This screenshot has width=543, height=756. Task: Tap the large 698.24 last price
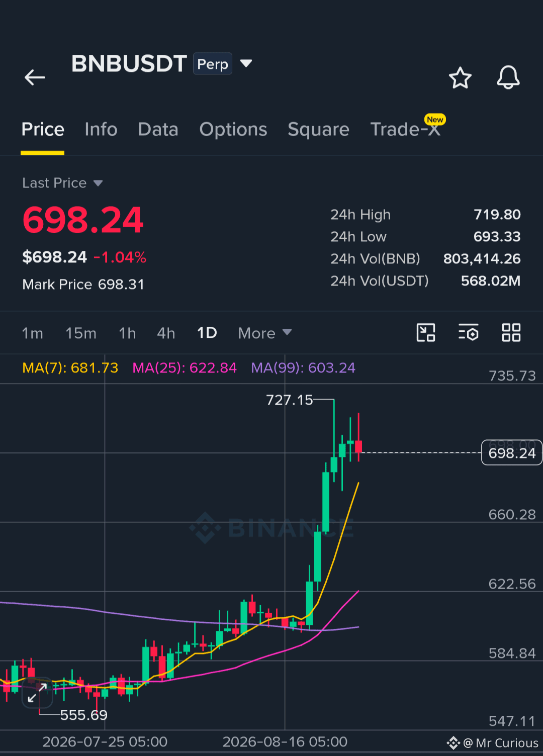click(x=83, y=220)
